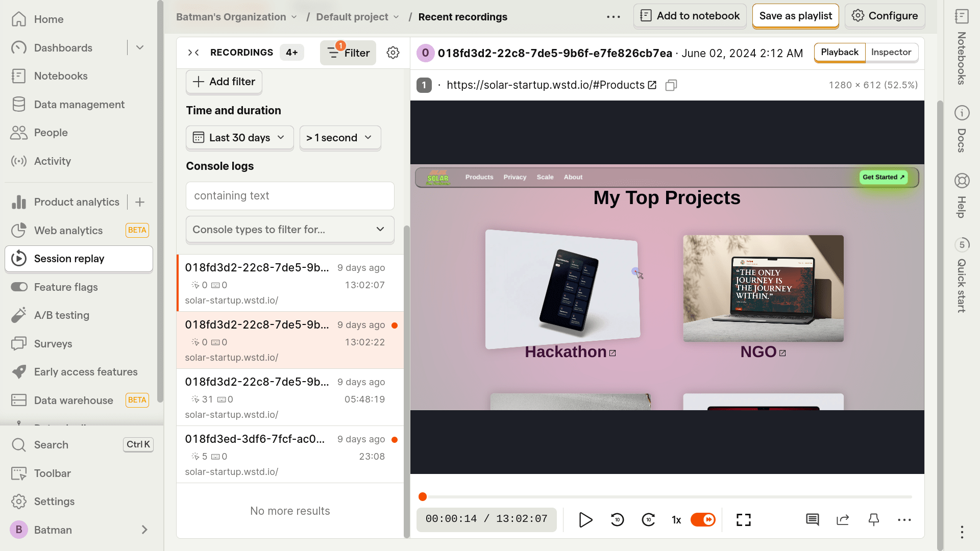This screenshot has width=980, height=551.
Task: Open Surveys page
Action: tap(79, 344)
